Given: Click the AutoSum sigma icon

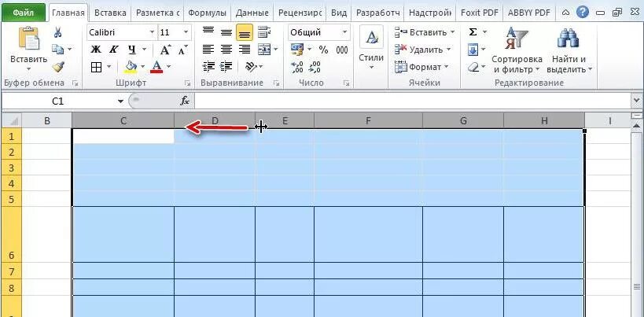Looking at the screenshot, I should (473, 32).
